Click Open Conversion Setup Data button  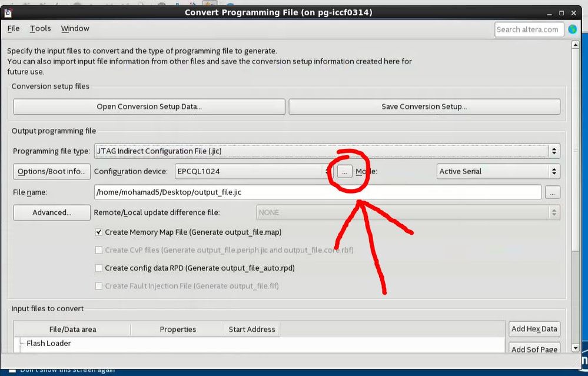point(150,107)
